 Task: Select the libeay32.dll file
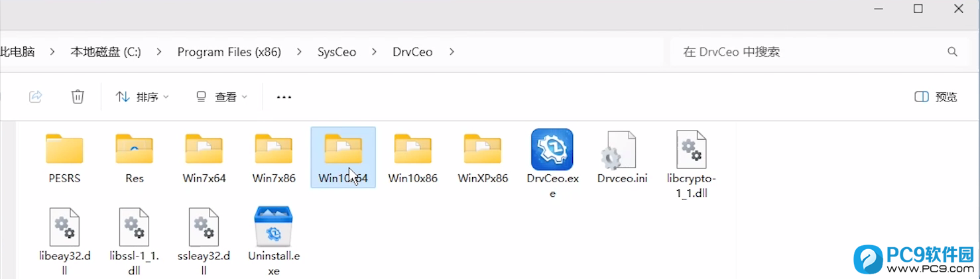pos(64,227)
